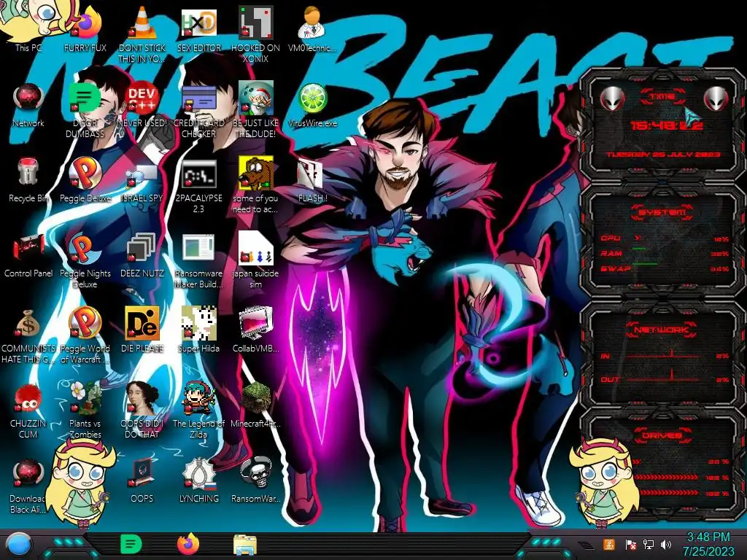Image resolution: width=747 pixels, height=560 pixels.
Task: Select the Minecraft4Fr grass block icon
Action: tap(256, 405)
